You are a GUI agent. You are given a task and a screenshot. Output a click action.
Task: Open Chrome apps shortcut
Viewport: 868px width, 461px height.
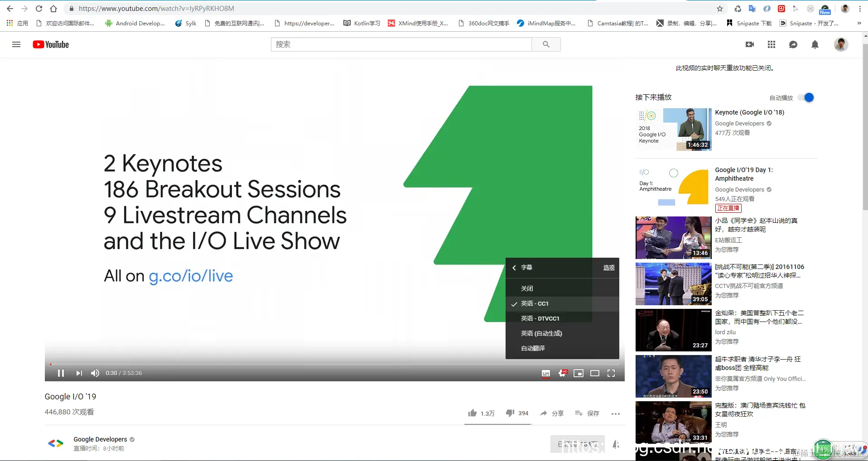pos(17,23)
